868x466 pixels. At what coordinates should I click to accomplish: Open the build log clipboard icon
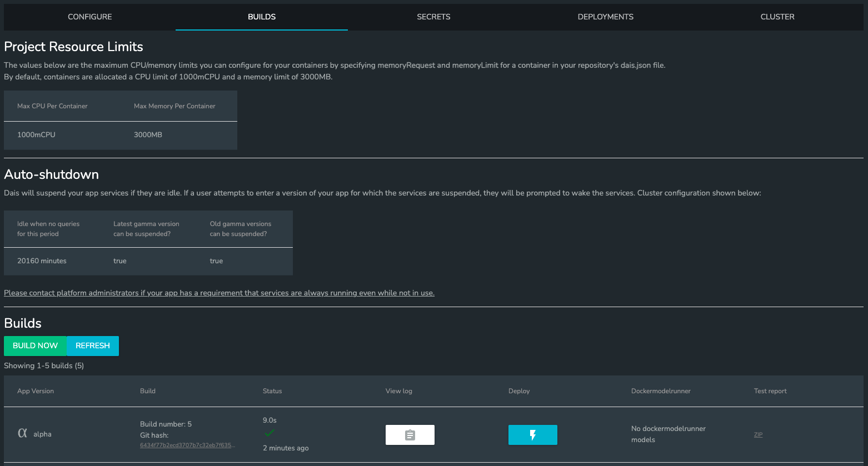pyautogui.click(x=410, y=435)
